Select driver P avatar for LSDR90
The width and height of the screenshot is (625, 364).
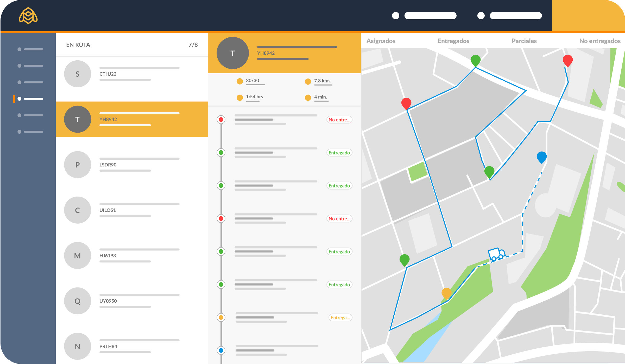(x=78, y=165)
